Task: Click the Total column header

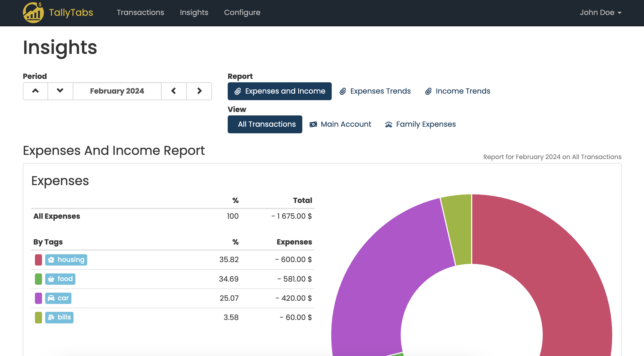Action: pyautogui.click(x=303, y=201)
